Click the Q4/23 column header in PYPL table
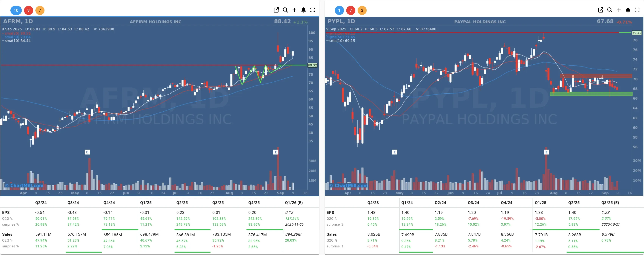 [373, 203]
